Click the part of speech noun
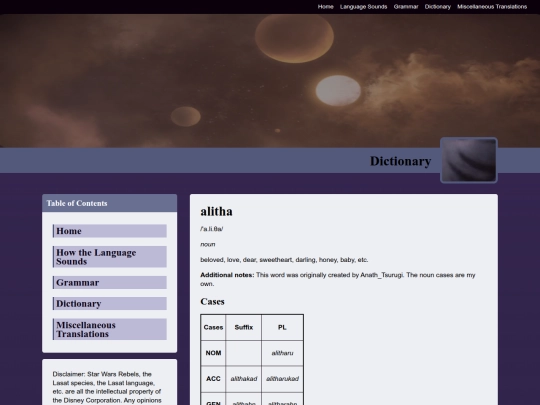The height and width of the screenshot is (405, 540). click(x=208, y=244)
